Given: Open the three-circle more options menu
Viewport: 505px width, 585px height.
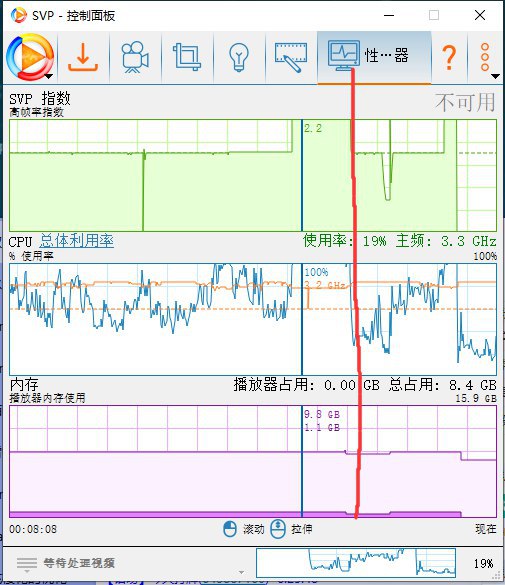Looking at the screenshot, I should point(485,57).
